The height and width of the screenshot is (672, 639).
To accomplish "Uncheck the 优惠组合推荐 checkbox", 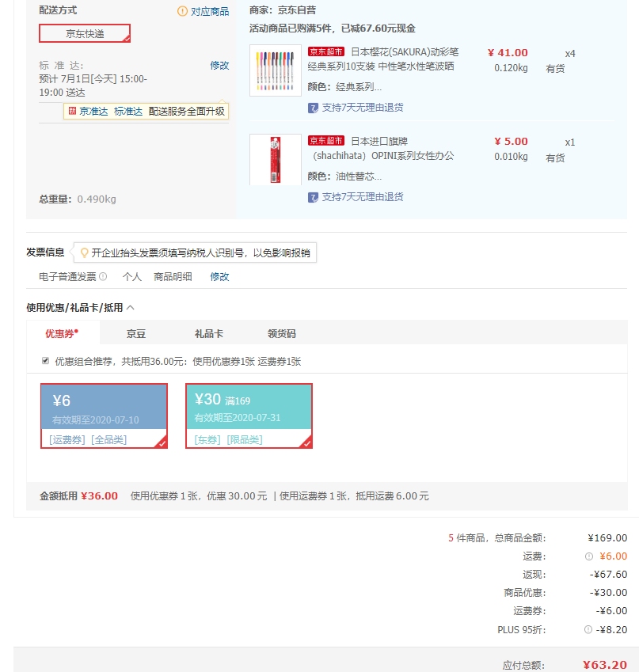I will [45, 360].
